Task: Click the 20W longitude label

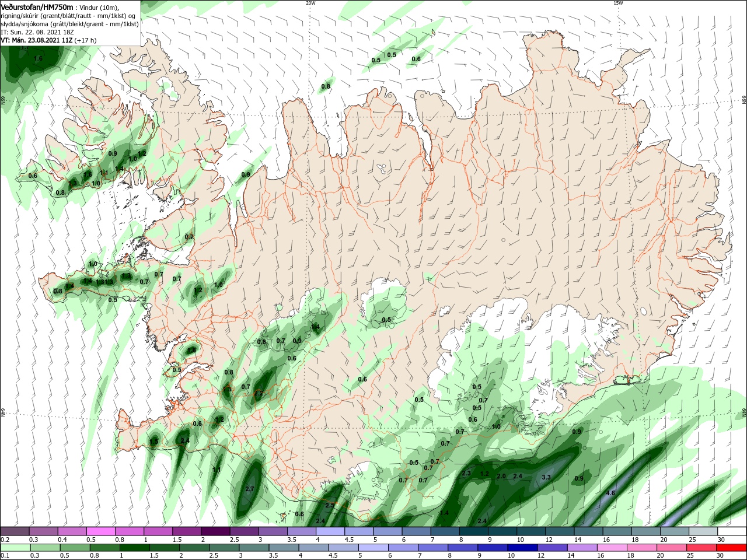Action: pyautogui.click(x=310, y=3)
